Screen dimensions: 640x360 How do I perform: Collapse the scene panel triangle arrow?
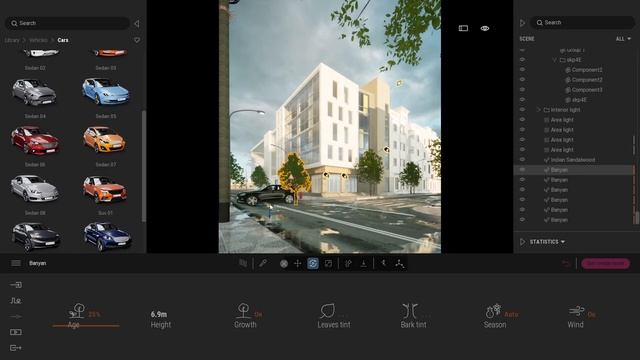522,23
